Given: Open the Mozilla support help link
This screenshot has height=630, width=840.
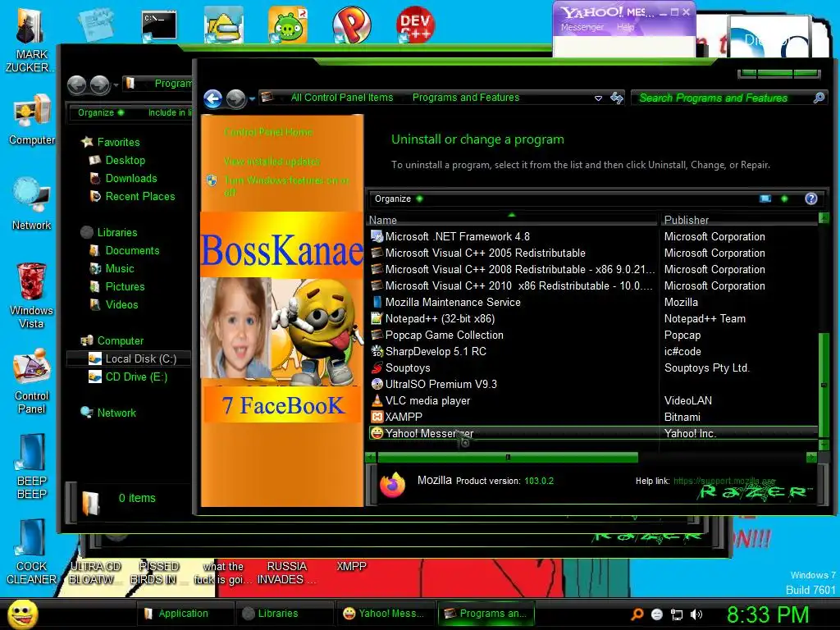Looking at the screenshot, I should [724, 481].
